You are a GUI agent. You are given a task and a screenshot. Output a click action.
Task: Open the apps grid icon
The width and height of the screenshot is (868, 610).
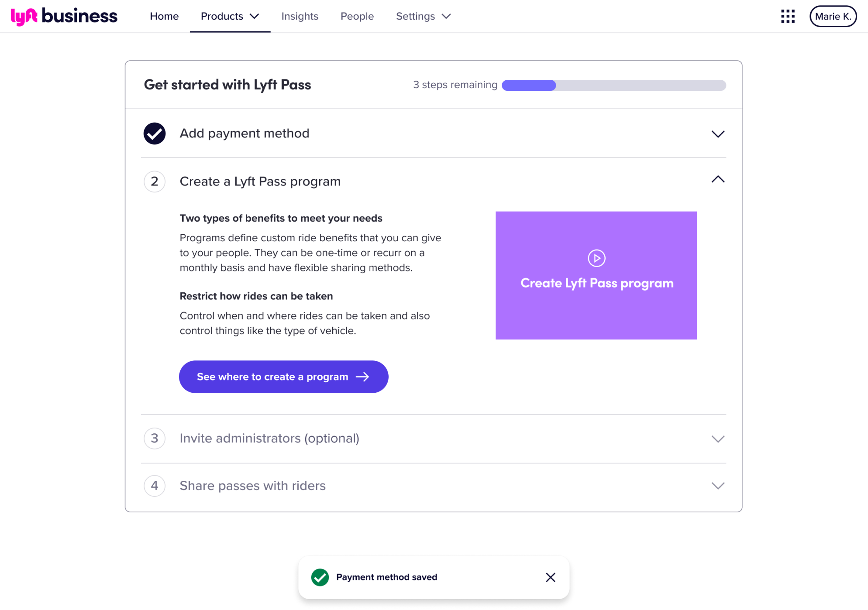pyautogui.click(x=788, y=17)
